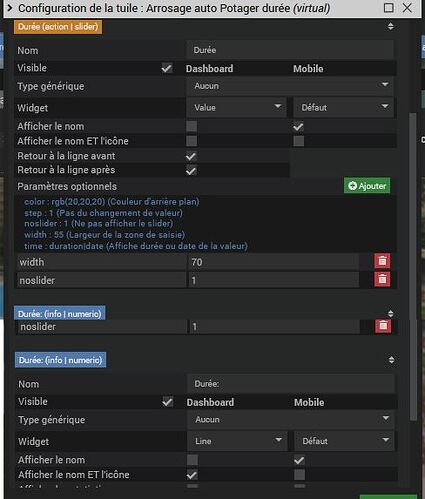
Task: Click Nom field containing Durée:
Action: [x=291, y=384]
